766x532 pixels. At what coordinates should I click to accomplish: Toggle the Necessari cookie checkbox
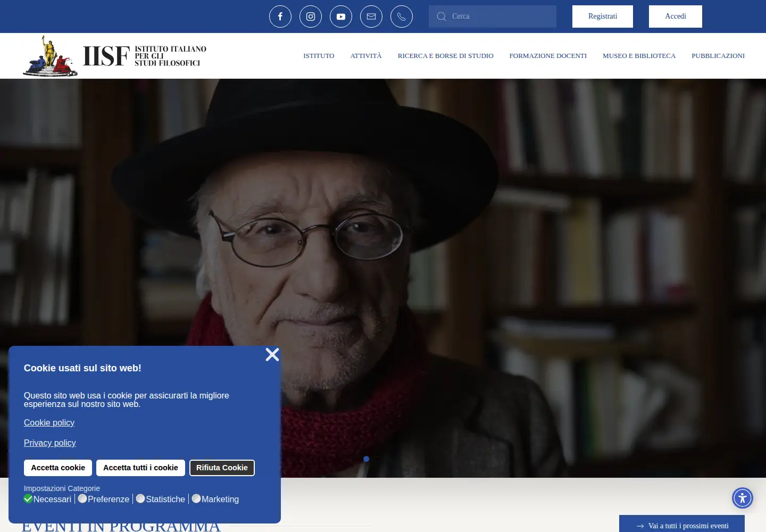tap(28, 498)
